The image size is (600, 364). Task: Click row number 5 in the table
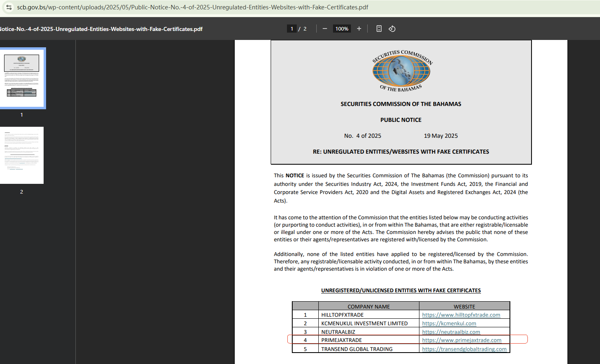pos(305,349)
